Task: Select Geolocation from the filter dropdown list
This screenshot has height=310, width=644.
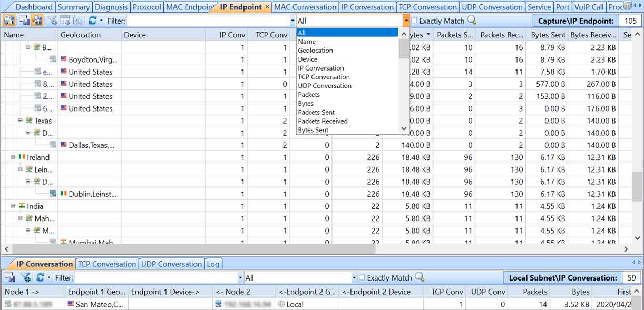Action: click(315, 51)
